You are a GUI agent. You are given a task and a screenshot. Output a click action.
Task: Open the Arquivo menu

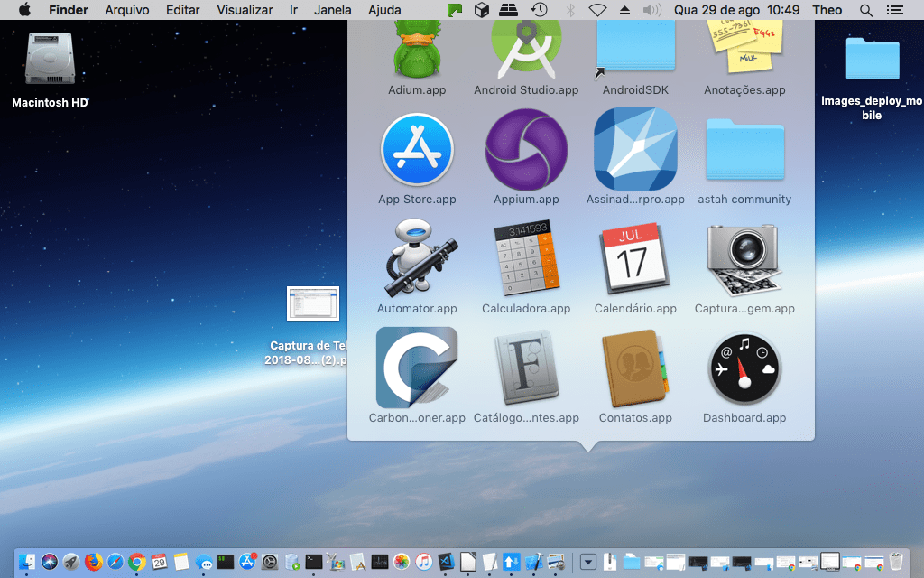(126, 10)
